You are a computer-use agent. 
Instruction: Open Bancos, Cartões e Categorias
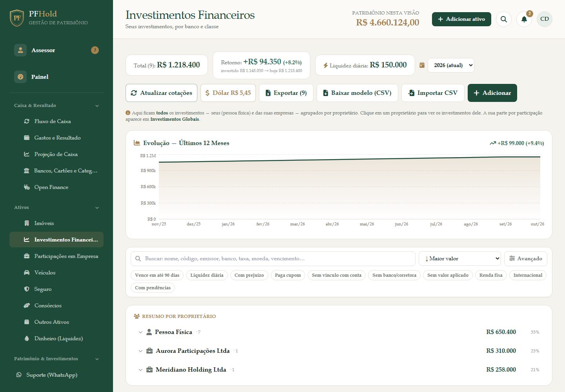[x=56, y=171]
